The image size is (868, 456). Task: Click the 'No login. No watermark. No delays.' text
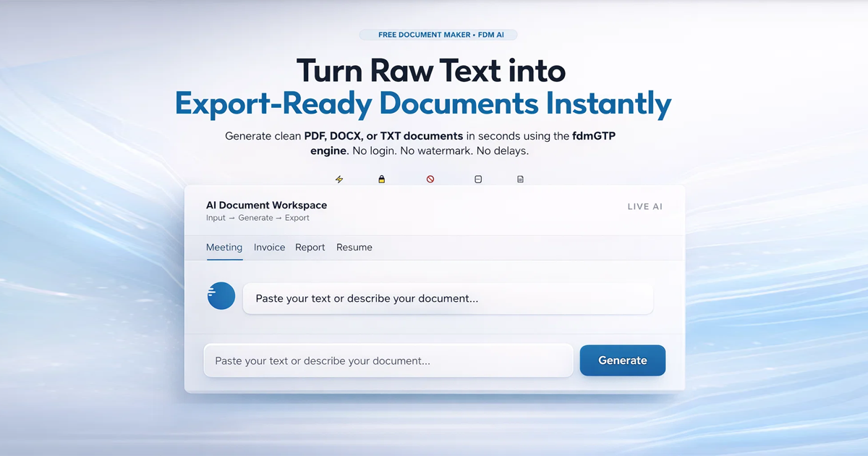(x=441, y=151)
